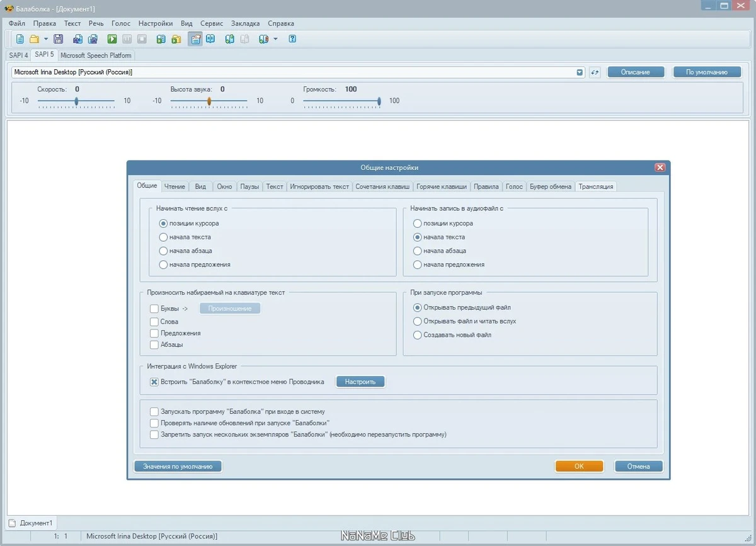Enable the Абзацы checkbox

pyautogui.click(x=154, y=344)
